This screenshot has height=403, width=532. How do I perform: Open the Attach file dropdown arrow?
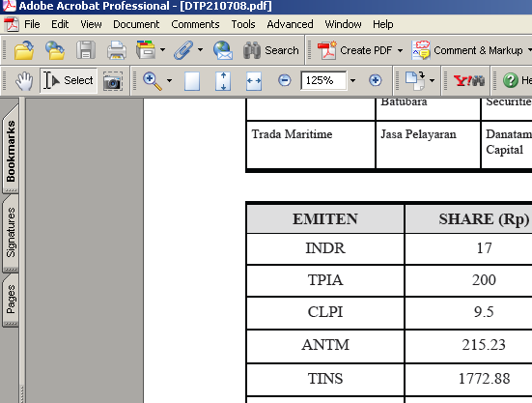(200, 50)
